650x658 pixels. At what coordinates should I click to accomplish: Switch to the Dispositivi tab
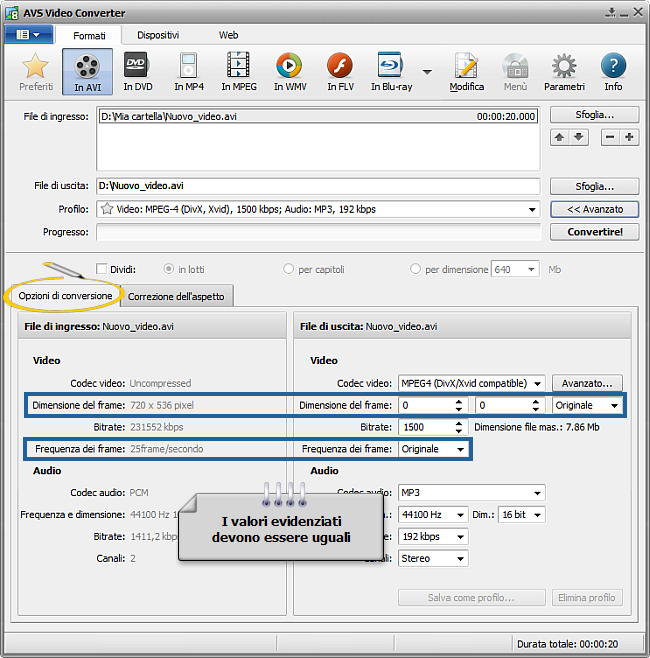pyautogui.click(x=159, y=35)
